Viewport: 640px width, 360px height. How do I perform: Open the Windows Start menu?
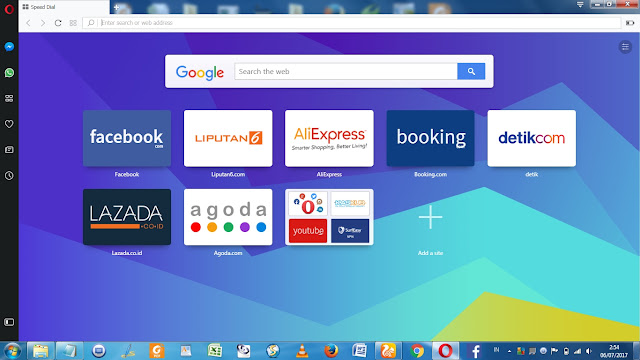pos(12,351)
